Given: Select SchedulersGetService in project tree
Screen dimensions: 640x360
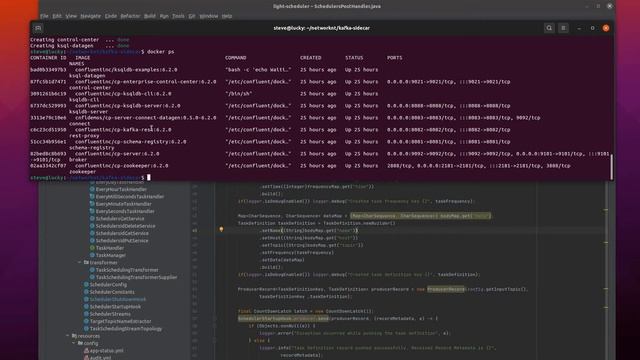Looking at the screenshot, I should pyautogui.click(x=120, y=219).
